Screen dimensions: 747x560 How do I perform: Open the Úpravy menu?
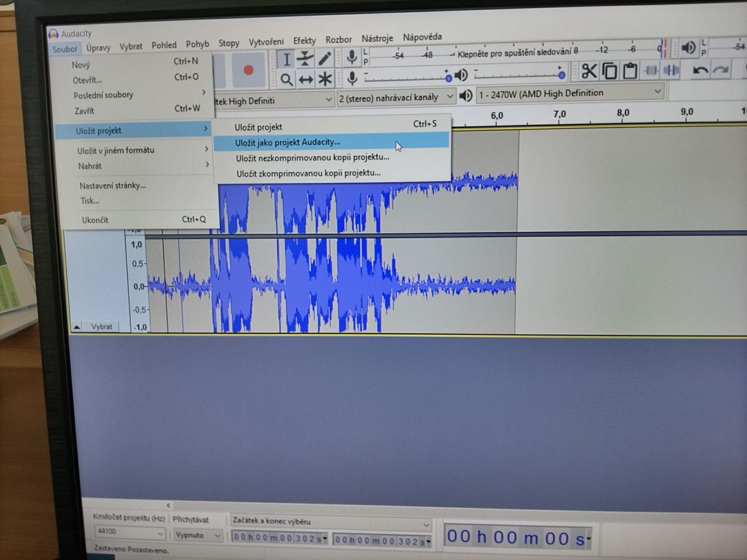tap(98, 48)
